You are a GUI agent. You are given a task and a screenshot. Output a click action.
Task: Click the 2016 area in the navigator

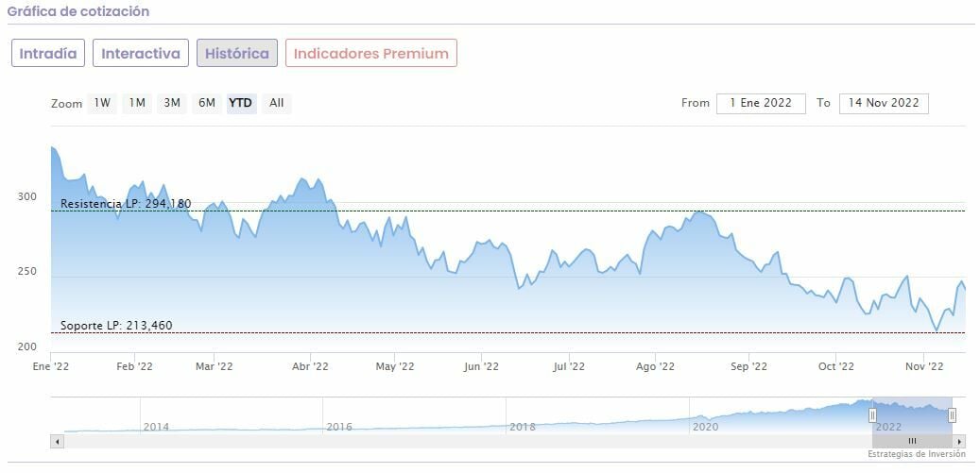339,426
